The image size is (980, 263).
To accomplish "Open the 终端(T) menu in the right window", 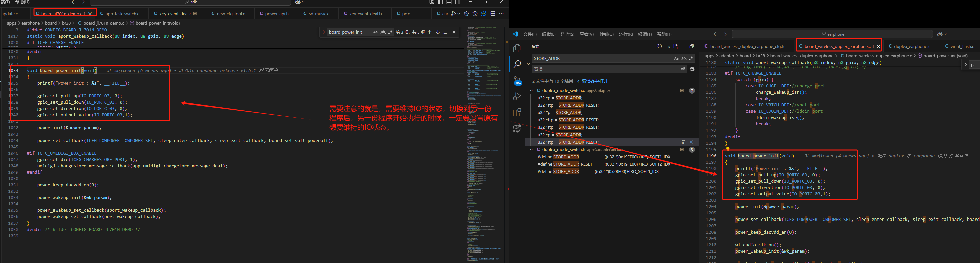I will pyautogui.click(x=645, y=34).
